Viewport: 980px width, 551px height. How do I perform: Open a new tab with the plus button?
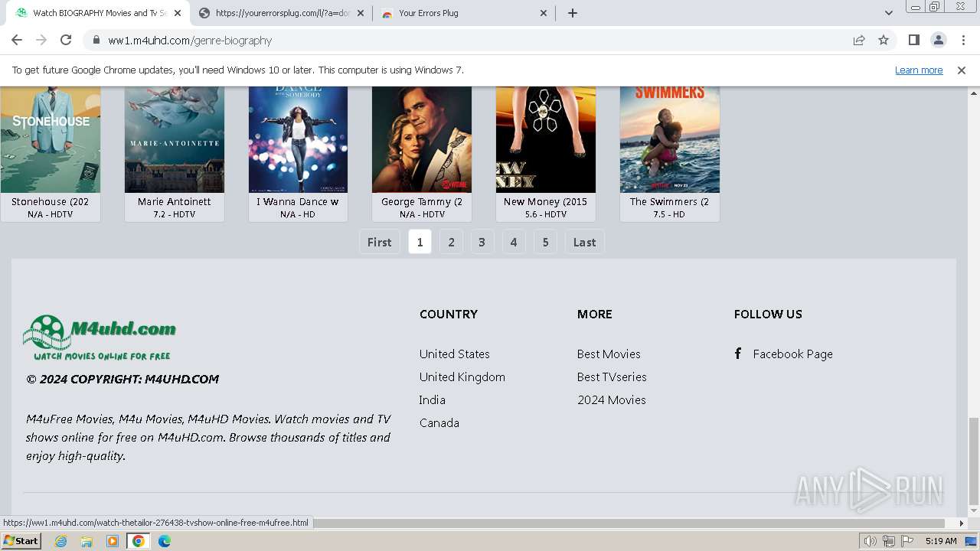[573, 13]
